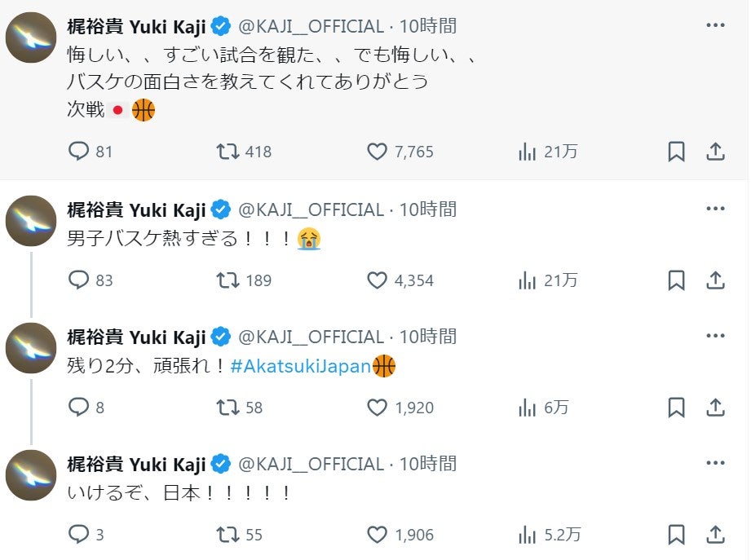Screen dimensions: 751x560
Task: Reply to the "男子バスケ熱すぎる" tweet
Action: pos(78,280)
